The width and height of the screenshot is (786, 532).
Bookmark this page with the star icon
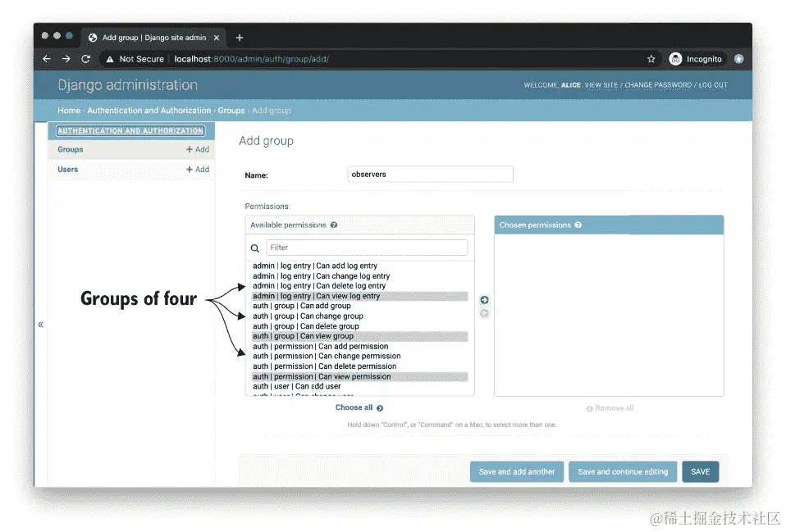point(651,59)
